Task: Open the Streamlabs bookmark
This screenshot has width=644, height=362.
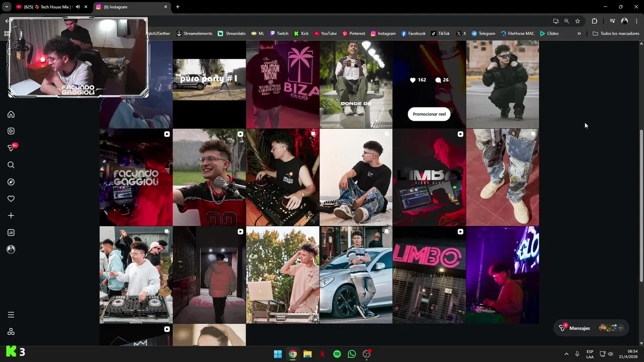Action: pyautogui.click(x=232, y=34)
